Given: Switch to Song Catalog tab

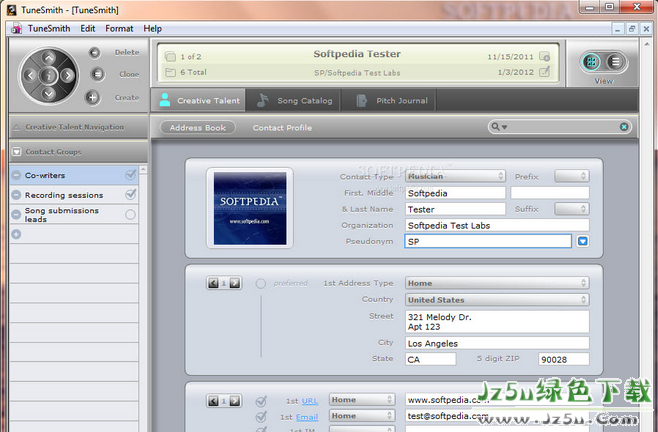Looking at the screenshot, I should tap(295, 100).
